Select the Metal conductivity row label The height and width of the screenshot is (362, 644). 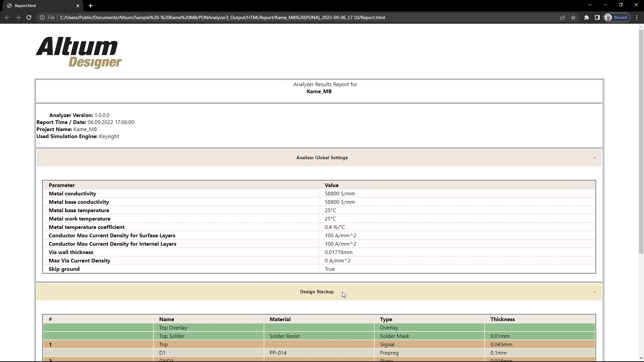click(x=72, y=193)
